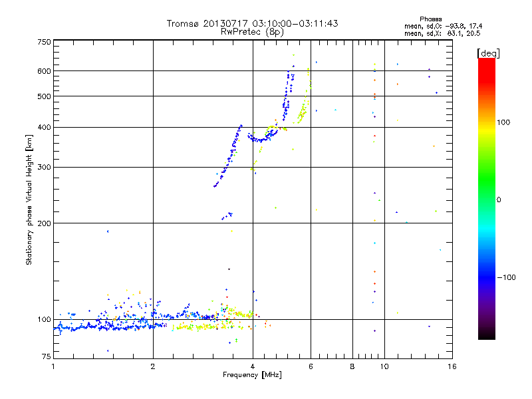Image resolution: width=532 pixels, height=399 pixels.
Task: Click the "Frequency [MHz]" axis label
Action: coord(252,375)
